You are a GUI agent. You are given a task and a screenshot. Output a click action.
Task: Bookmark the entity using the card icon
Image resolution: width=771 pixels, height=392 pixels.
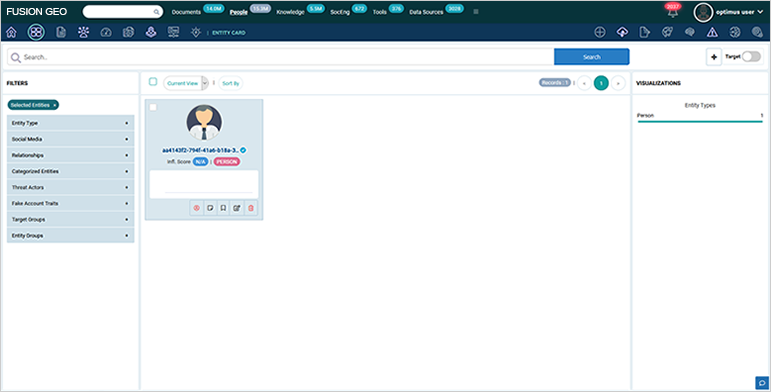[x=223, y=208]
